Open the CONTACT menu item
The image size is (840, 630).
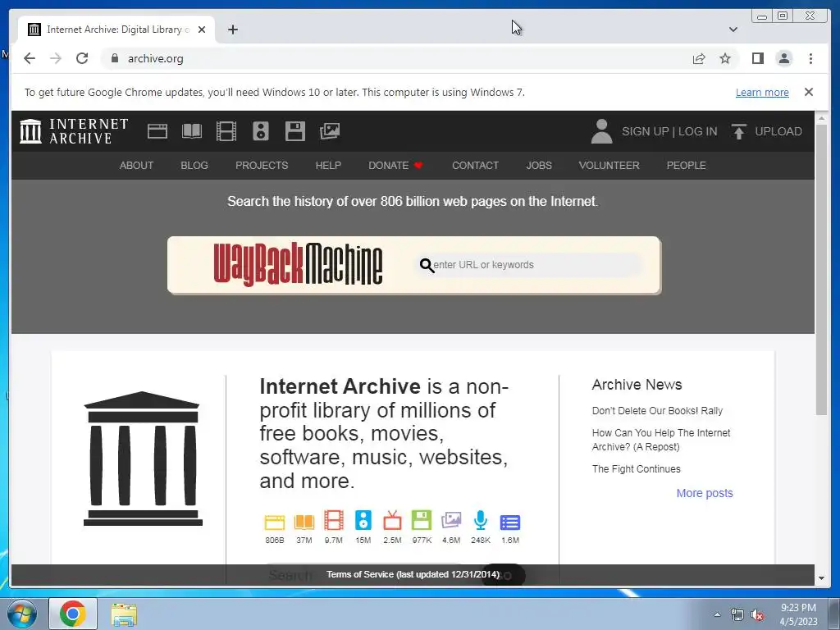(x=475, y=166)
